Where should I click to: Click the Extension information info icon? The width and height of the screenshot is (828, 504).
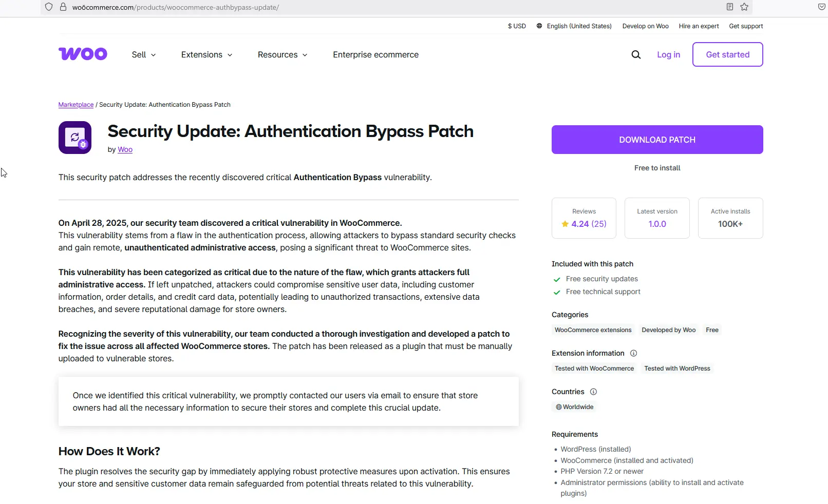click(x=633, y=353)
